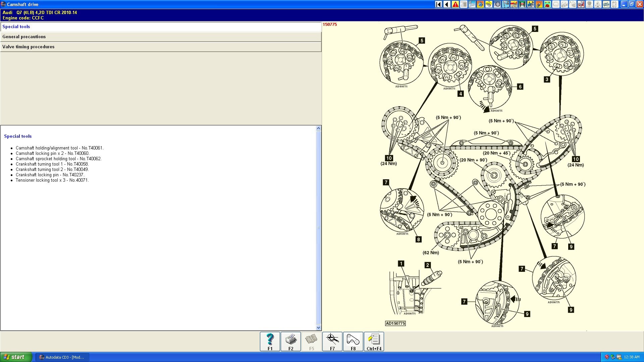This screenshot has height=362, width=644.
Task: Open notes using the Ctrl+F4 document icon
Action: point(374,341)
